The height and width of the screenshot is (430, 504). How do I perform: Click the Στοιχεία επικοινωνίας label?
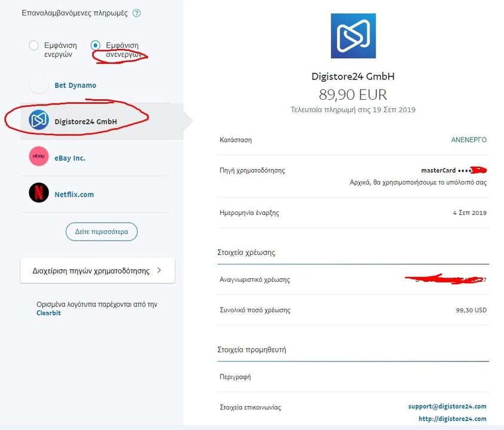pyautogui.click(x=250, y=407)
